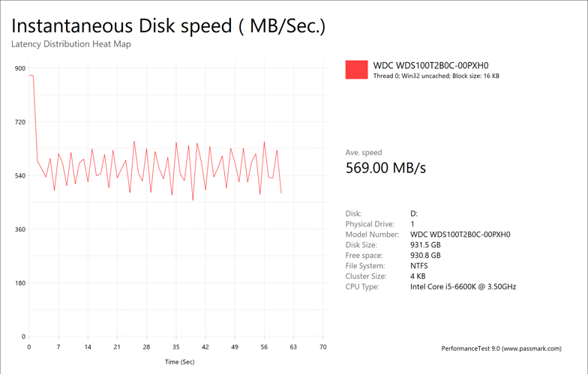
Task: Click the Ave. speed label
Action: (364, 152)
